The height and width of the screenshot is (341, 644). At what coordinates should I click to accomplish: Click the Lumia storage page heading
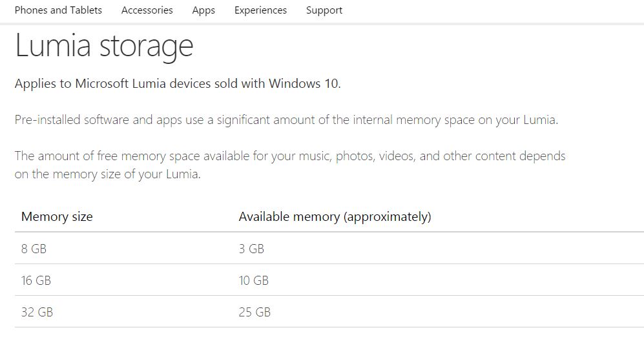[x=104, y=46]
